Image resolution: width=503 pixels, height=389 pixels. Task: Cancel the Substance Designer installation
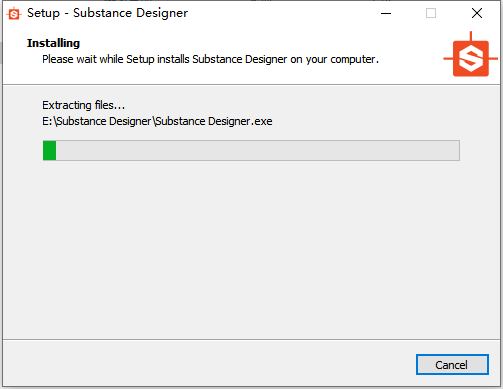pyautogui.click(x=452, y=365)
